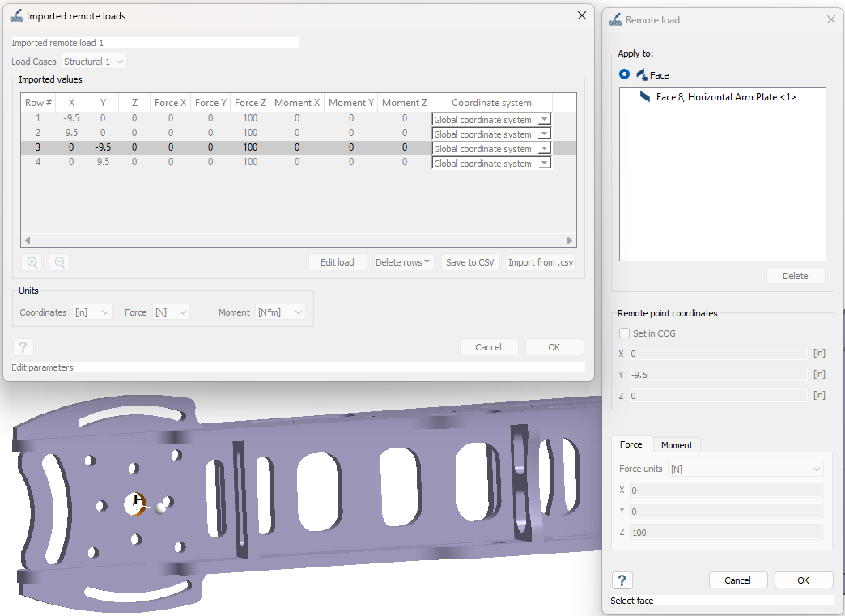Click the Edit load button

click(x=338, y=262)
